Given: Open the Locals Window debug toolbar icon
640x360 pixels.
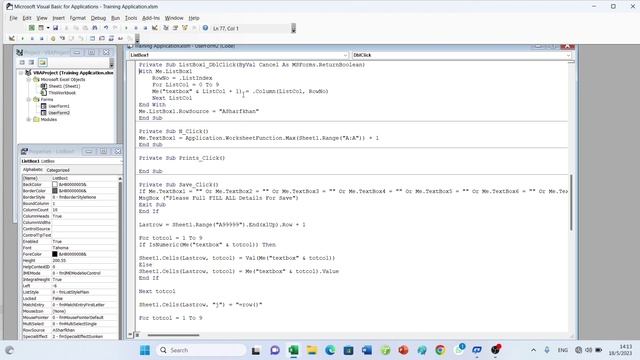Looking at the screenshot, I should 92,38.
